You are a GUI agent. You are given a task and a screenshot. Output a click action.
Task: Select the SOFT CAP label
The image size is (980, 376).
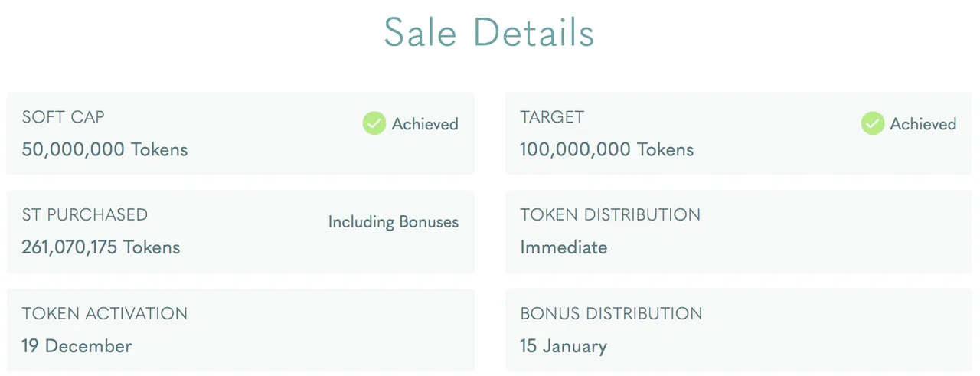64,117
